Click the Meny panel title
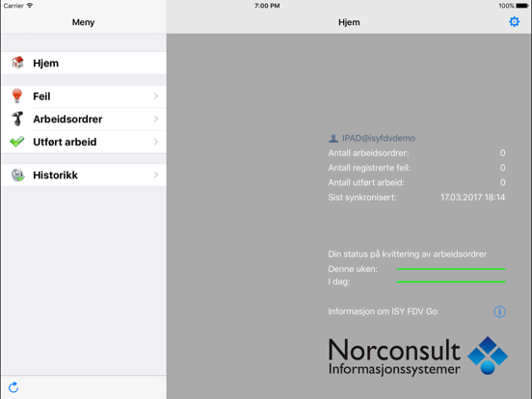 pyautogui.click(x=83, y=22)
